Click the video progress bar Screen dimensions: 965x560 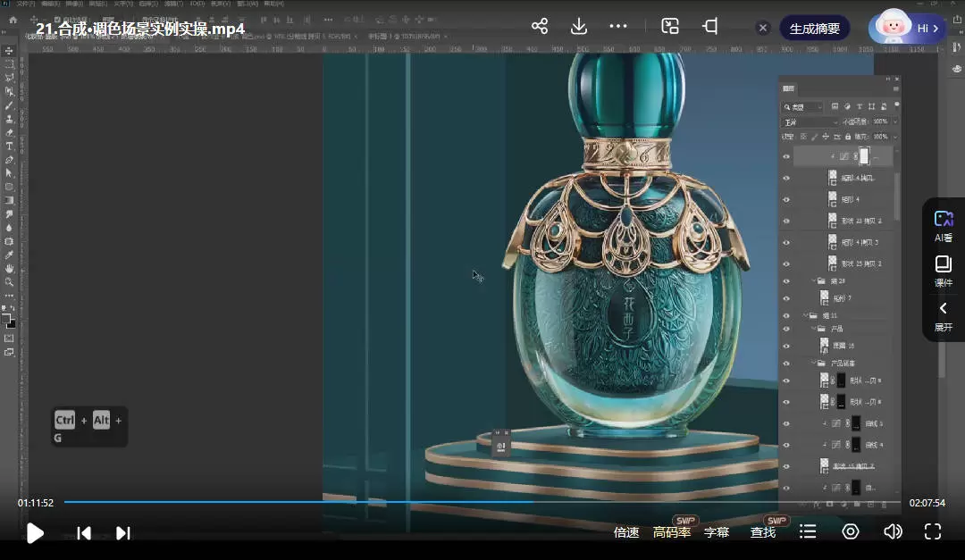coord(482,502)
